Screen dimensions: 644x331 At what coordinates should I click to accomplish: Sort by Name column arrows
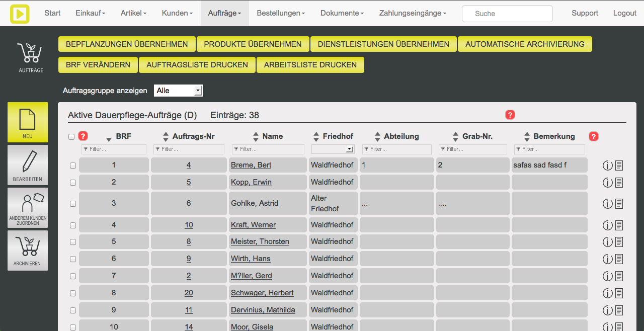coord(256,136)
